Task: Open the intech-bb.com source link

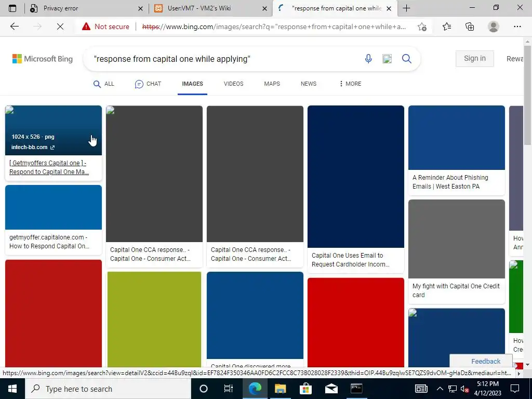Action: click(x=33, y=147)
